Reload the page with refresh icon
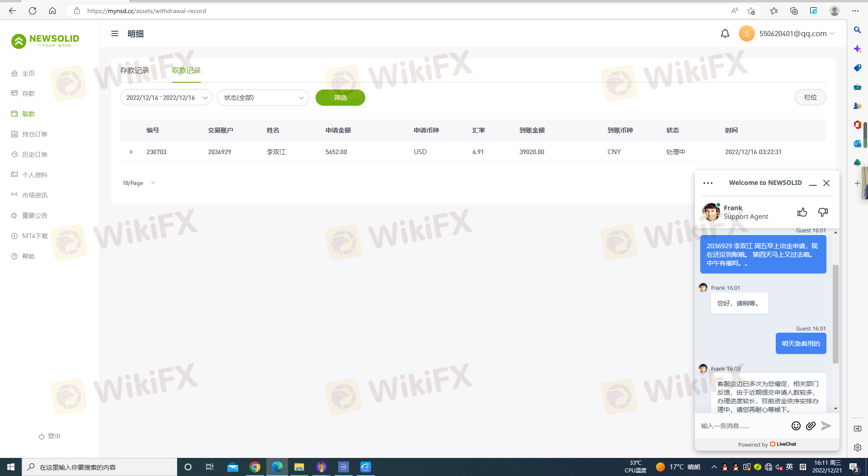 33,11
